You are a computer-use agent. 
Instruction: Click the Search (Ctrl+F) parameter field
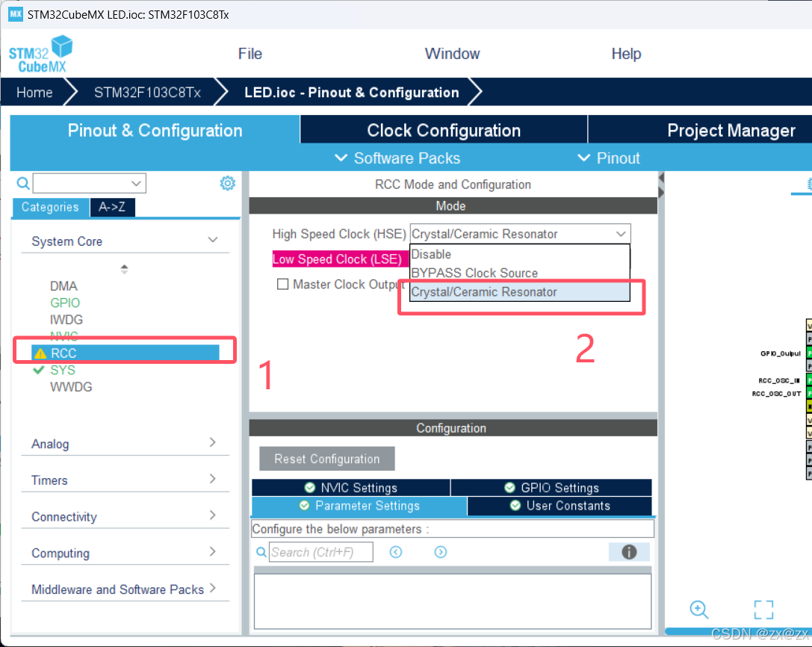321,552
